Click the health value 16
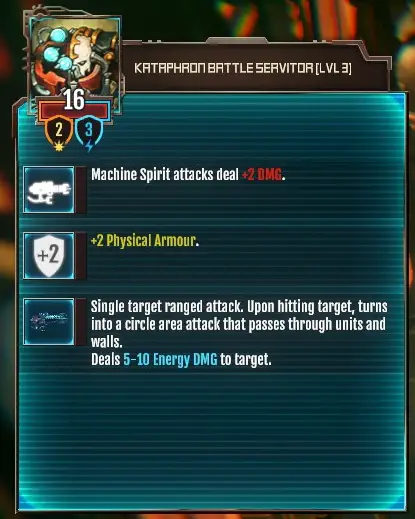The height and width of the screenshot is (519, 415). click(74, 100)
